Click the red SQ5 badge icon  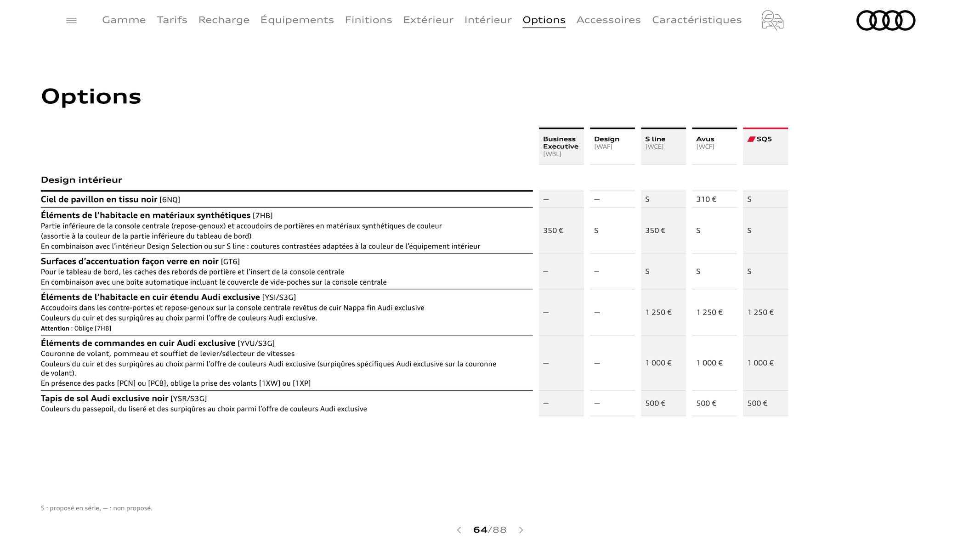(751, 139)
